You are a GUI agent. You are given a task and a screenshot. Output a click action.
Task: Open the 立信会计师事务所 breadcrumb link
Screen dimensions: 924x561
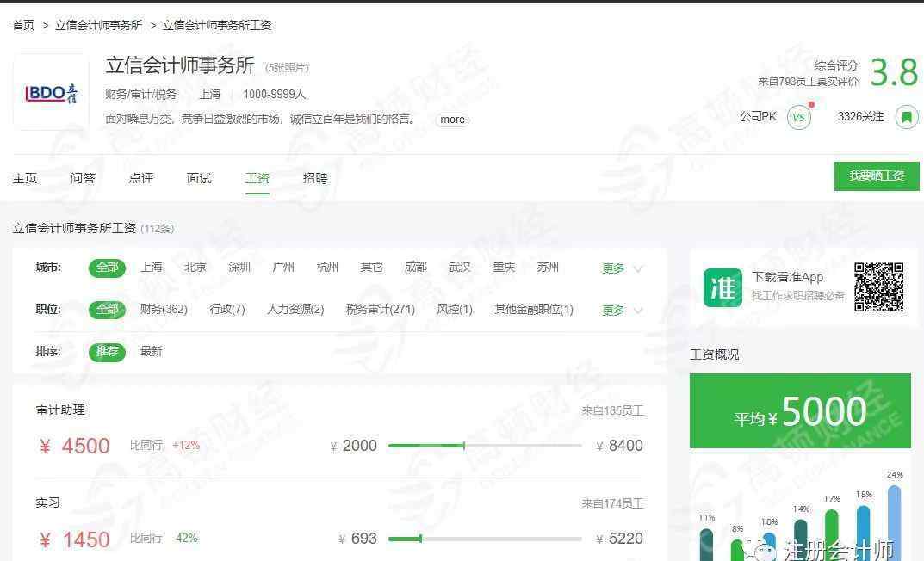point(98,25)
